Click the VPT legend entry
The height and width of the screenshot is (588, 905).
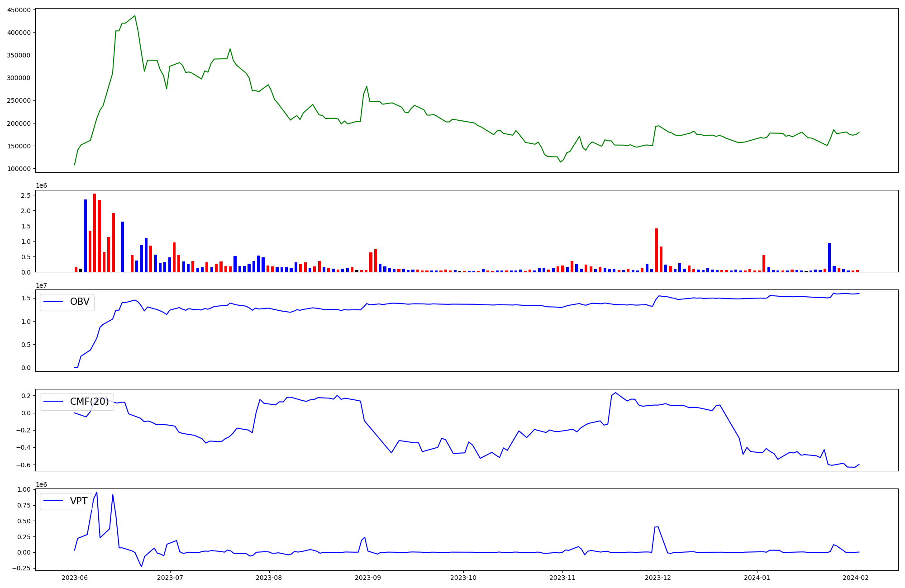pos(79,501)
